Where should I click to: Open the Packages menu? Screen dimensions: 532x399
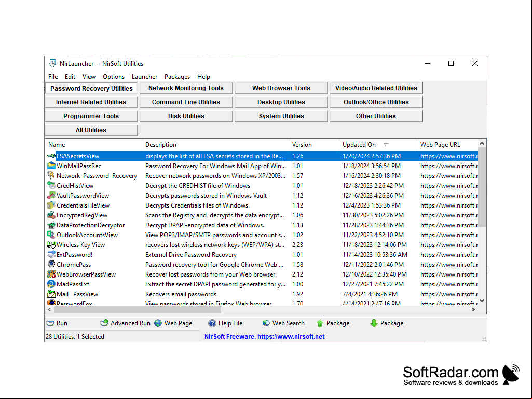pyautogui.click(x=177, y=77)
